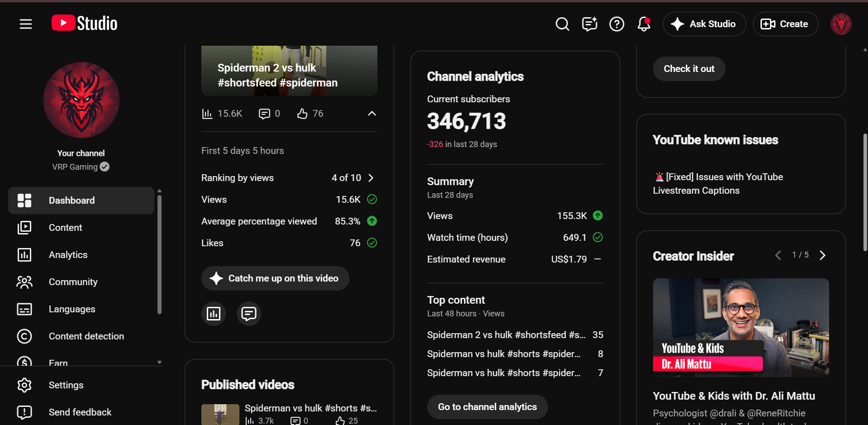The height and width of the screenshot is (425, 868).
Task: Open the hamburger navigation menu
Action: coord(26,24)
